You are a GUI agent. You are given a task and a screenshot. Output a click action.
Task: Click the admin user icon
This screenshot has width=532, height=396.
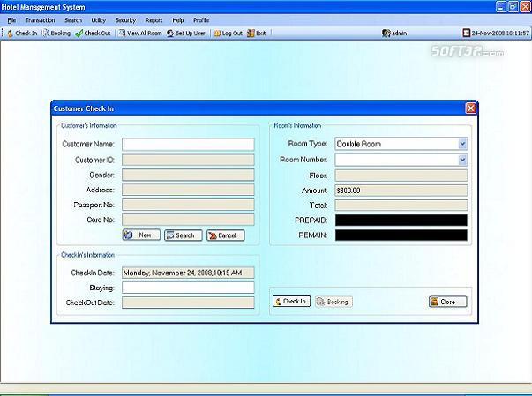point(386,34)
